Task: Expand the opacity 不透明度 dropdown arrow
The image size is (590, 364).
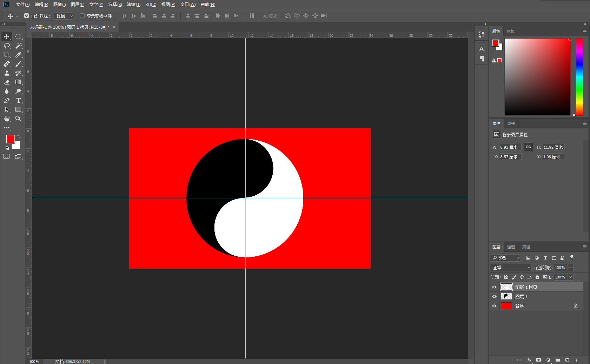Action: pyautogui.click(x=570, y=268)
